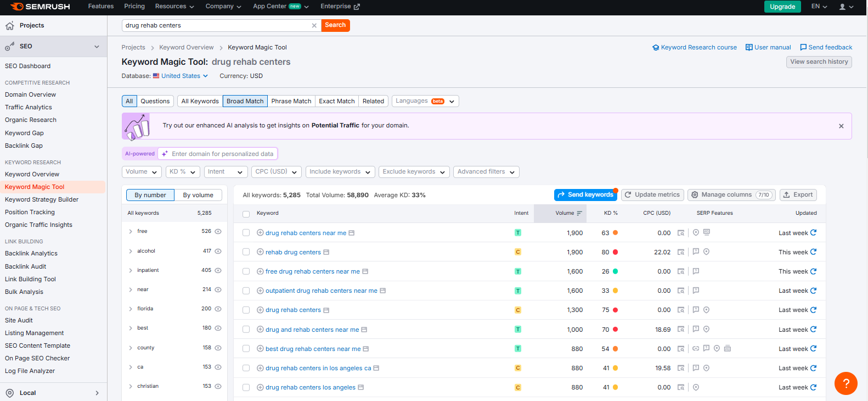Check the 'drug rehab centers near me' row checkbox
This screenshot has height=401, width=868.
coord(246,233)
